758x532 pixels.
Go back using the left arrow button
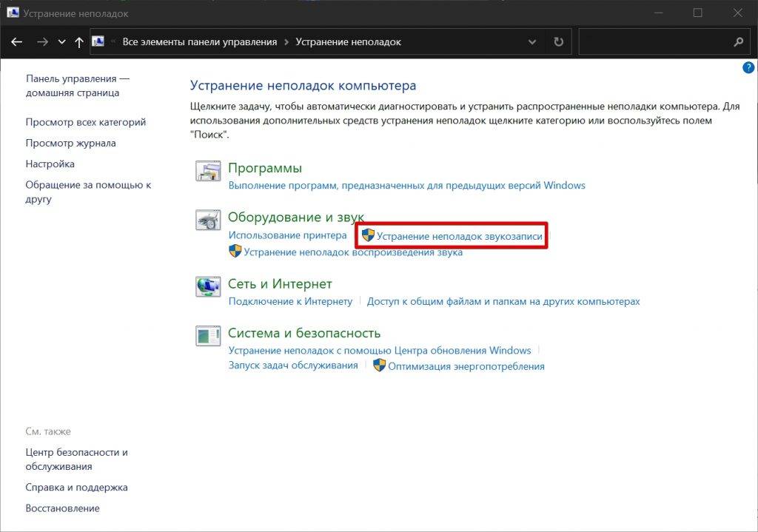[x=16, y=42]
